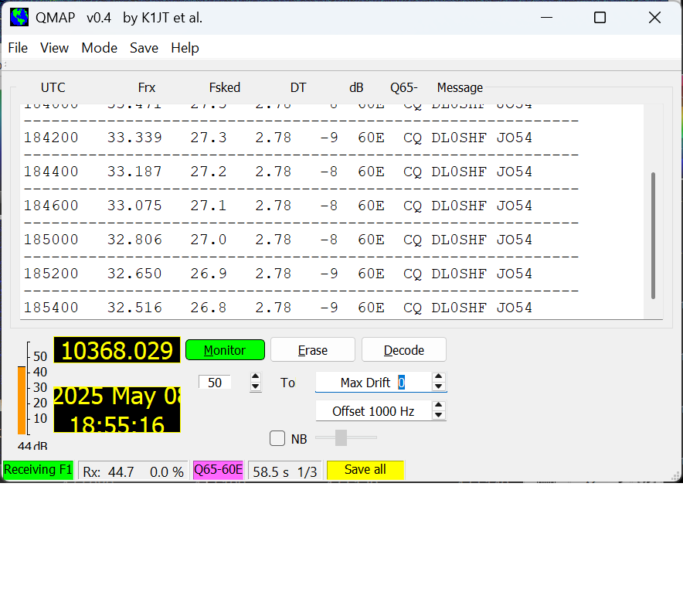
Task: Select the 185400 decode row
Action: (x=278, y=308)
